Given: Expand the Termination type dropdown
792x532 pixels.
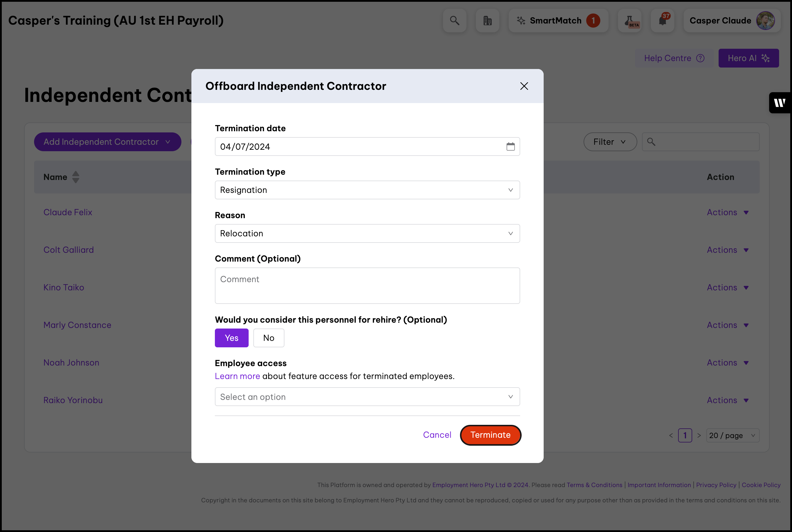Looking at the screenshot, I should (367, 190).
